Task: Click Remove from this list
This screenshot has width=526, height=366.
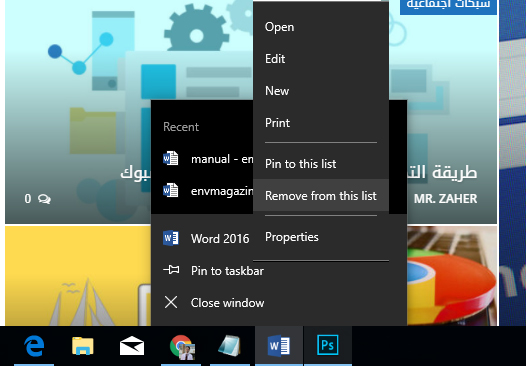Action: tap(321, 196)
